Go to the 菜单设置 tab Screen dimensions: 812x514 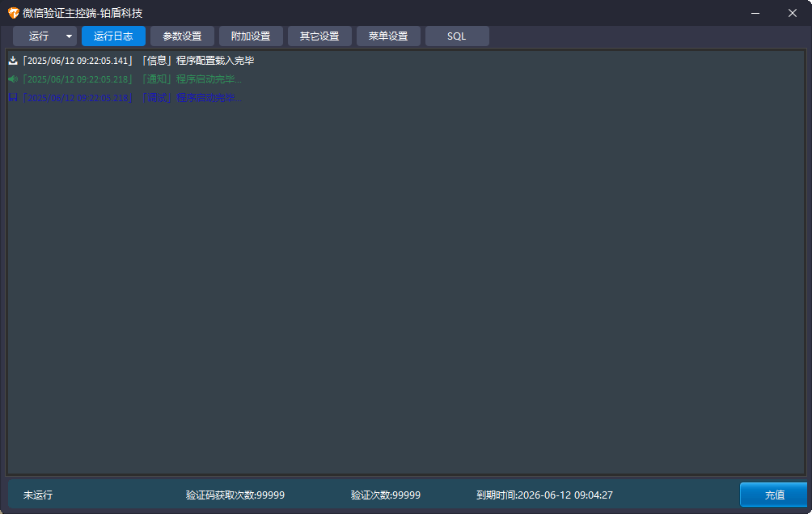388,36
